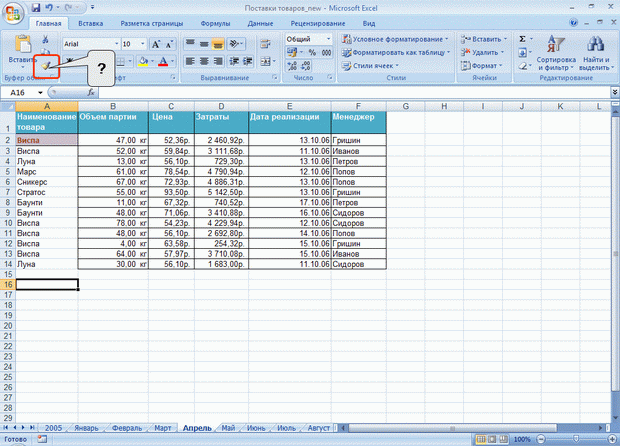The width and height of the screenshot is (620, 446).
Task: Open the Число group dialog launcher
Action: coord(329,77)
